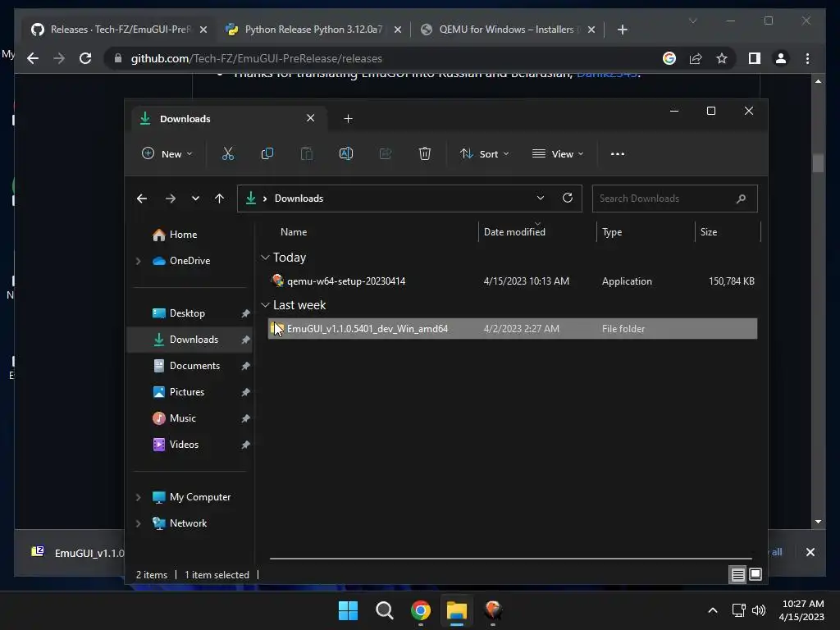Expand My Computer in navigation pane
Viewport: 840px width, 630px height.
pos(138,497)
